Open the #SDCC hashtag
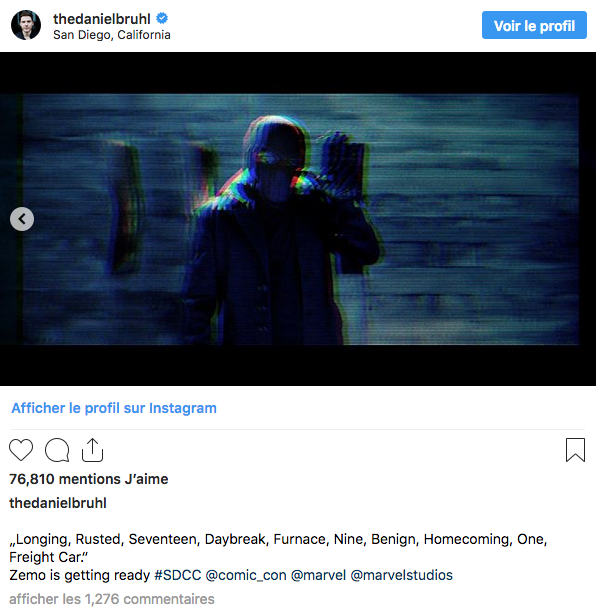The height and width of the screenshot is (616, 596). [178, 575]
